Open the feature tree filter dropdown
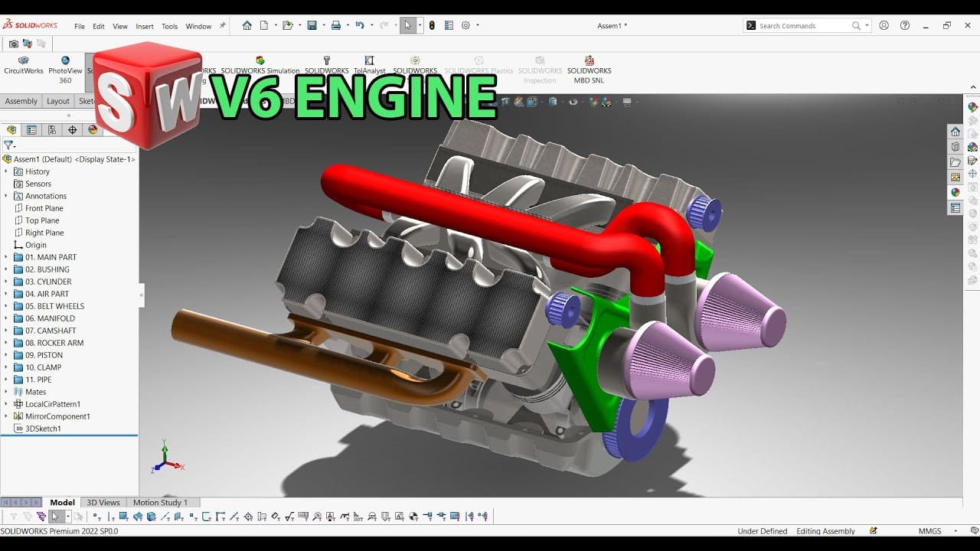This screenshot has height=551, width=980. point(9,145)
